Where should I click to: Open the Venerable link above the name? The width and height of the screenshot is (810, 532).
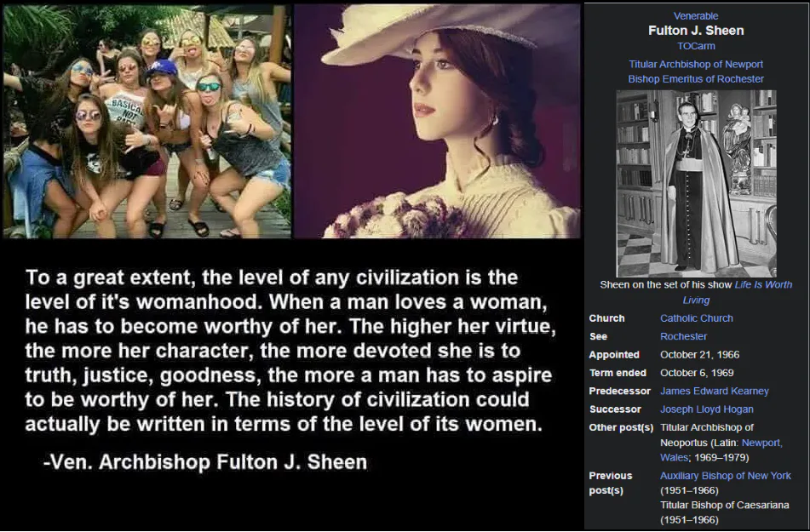[x=696, y=16]
